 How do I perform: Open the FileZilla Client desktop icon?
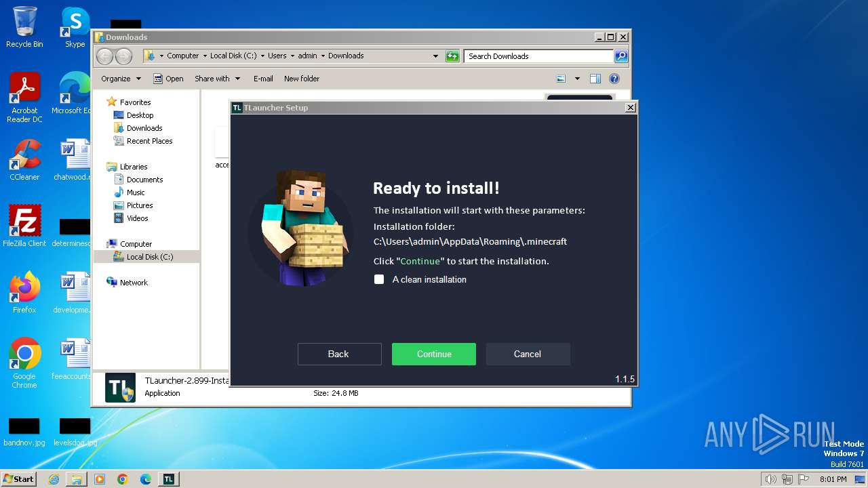point(24,226)
